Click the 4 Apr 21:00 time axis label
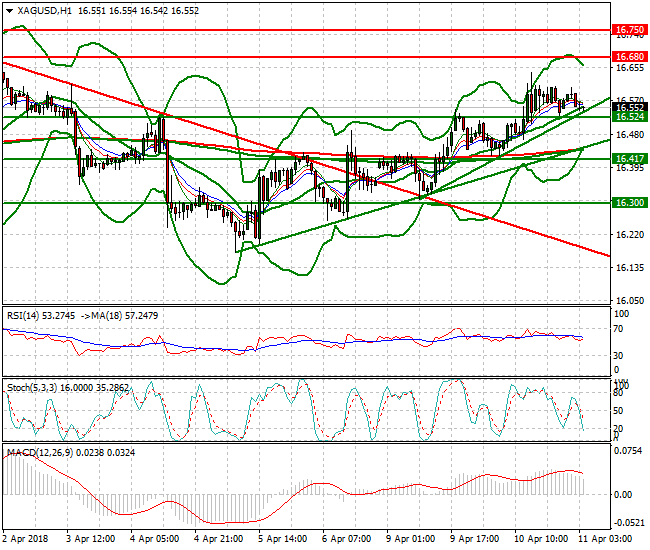Image resolution: width=650 pixels, height=550 pixels. click(218, 539)
